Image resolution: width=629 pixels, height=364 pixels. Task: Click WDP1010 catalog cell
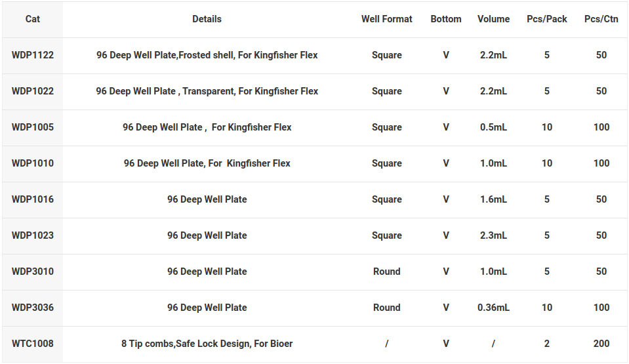click(x=33, y=164)
